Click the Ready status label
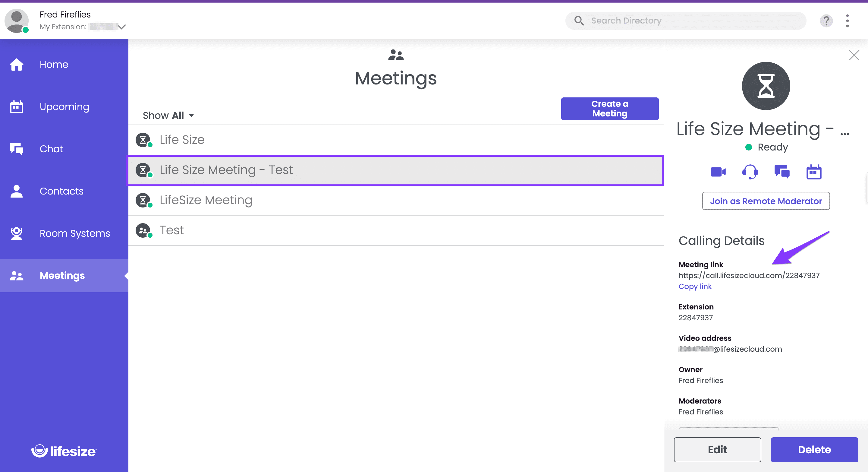This screenshot has width=868, height=472. click(773, 147)
